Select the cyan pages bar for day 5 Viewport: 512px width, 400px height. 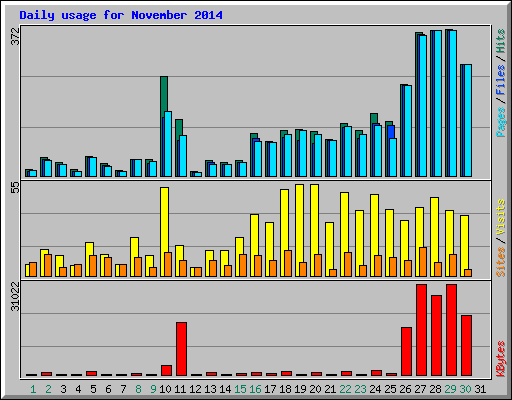click(x=93, y=167)
